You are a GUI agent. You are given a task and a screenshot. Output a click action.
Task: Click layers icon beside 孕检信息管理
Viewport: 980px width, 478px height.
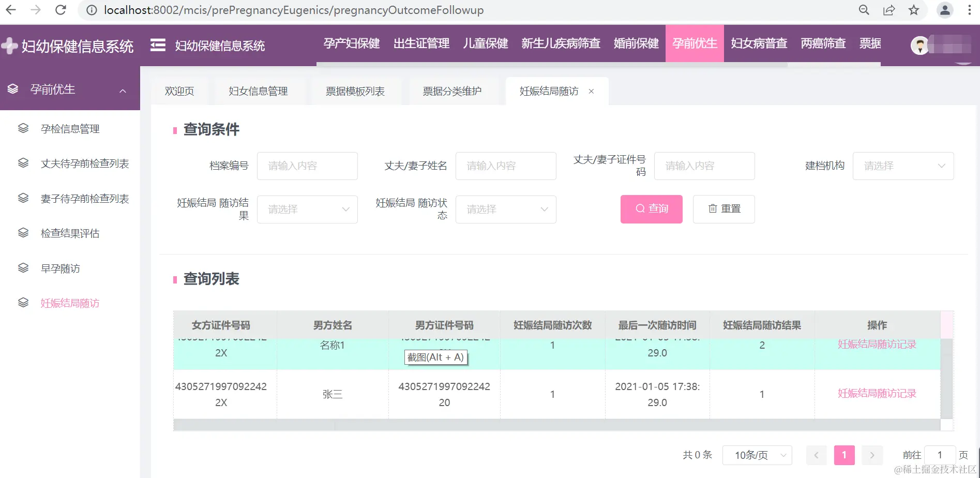(x=23, y=128)
